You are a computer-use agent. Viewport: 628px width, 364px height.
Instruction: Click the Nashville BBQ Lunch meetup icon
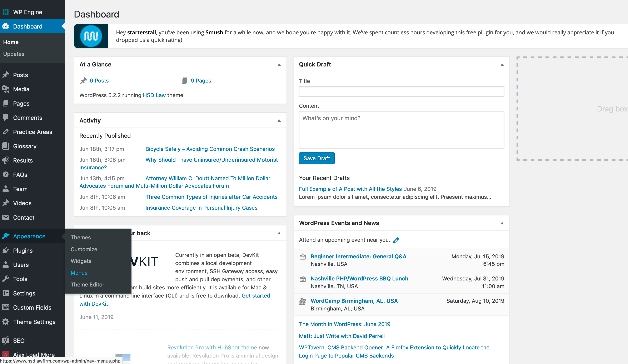(x=303, y=279)
